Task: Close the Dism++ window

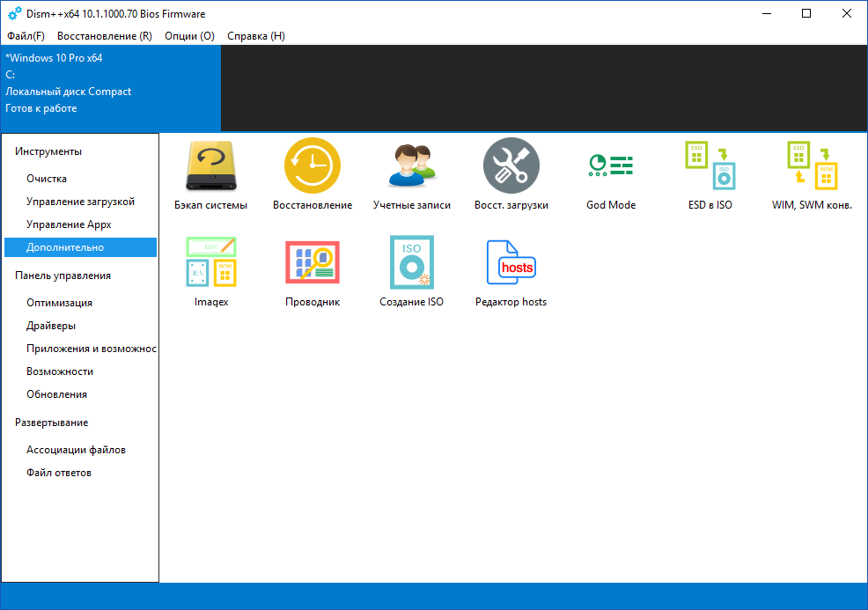Action: click(x=846, y=13)
